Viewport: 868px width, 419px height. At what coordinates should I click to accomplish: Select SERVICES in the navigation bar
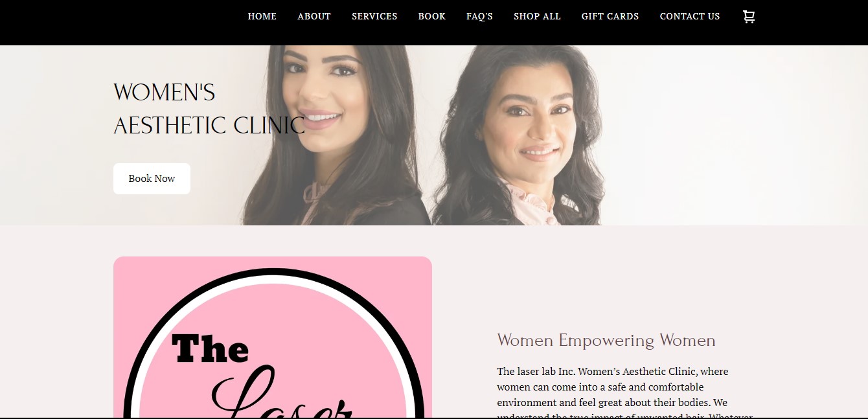(x=374, y=16)
